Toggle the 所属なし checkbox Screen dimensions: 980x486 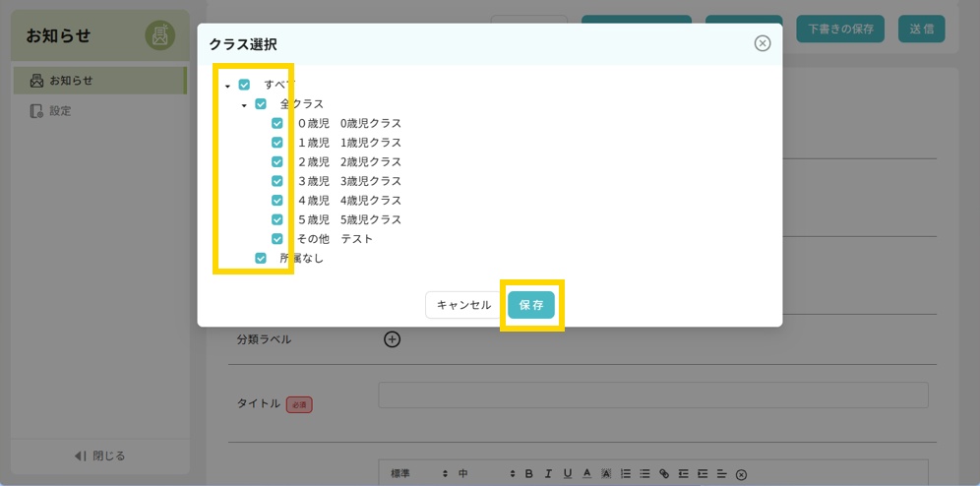point(261,258)
